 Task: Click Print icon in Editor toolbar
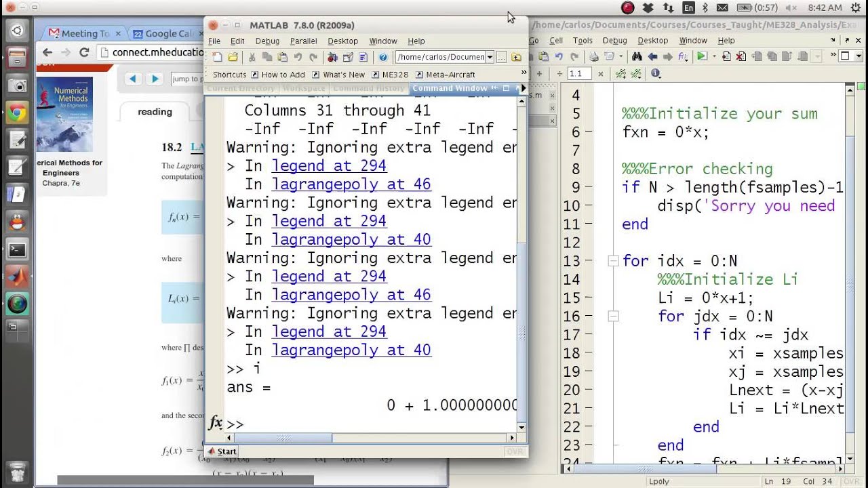point(593,57)
